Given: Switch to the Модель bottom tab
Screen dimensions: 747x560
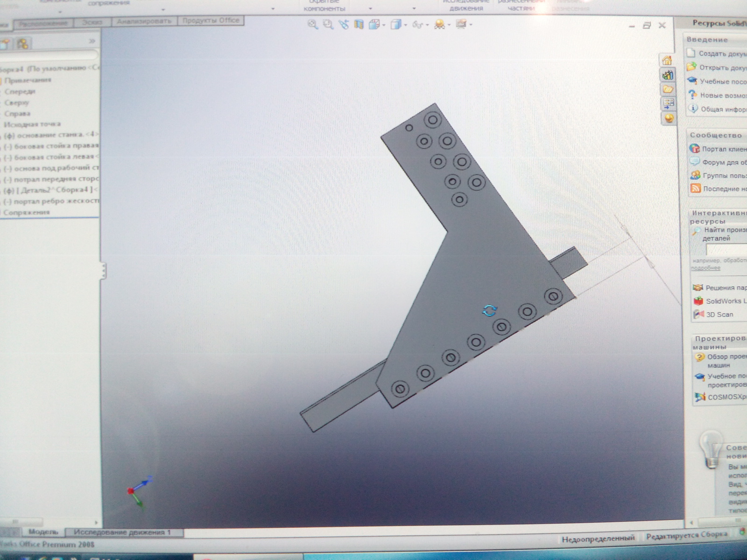Looking at the screenshot, I should point(43,532).
